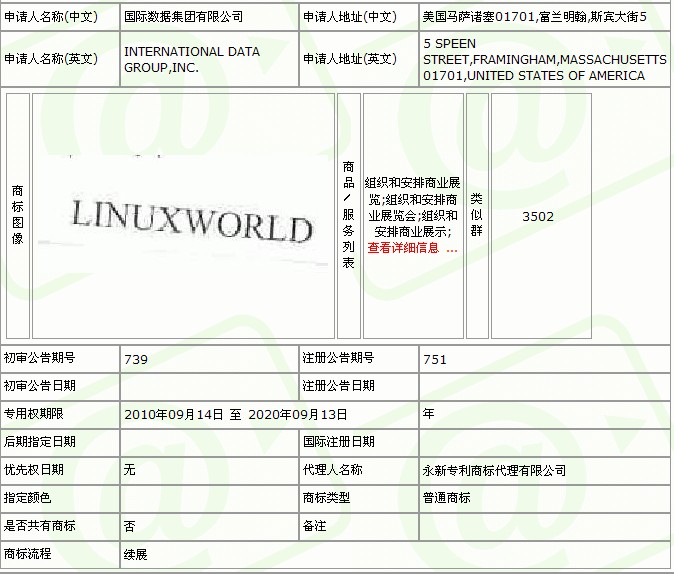Select trademark process value 续展

click(135, 554)
